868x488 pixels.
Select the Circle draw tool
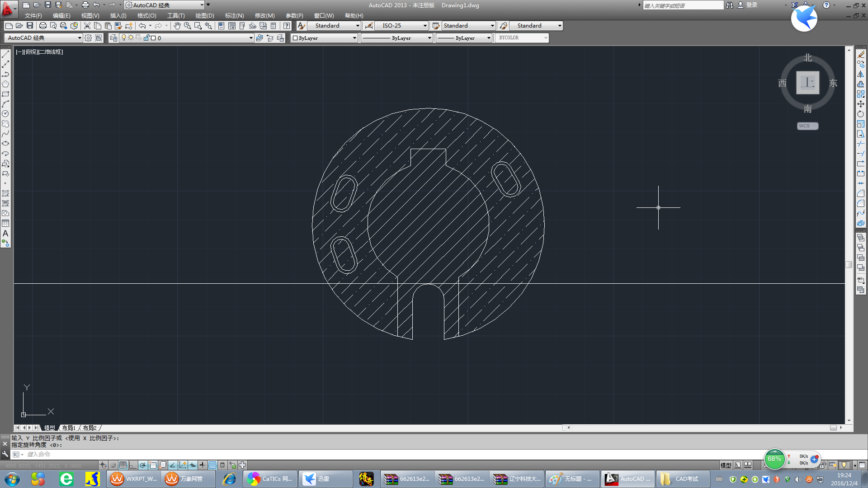(5, 114)
